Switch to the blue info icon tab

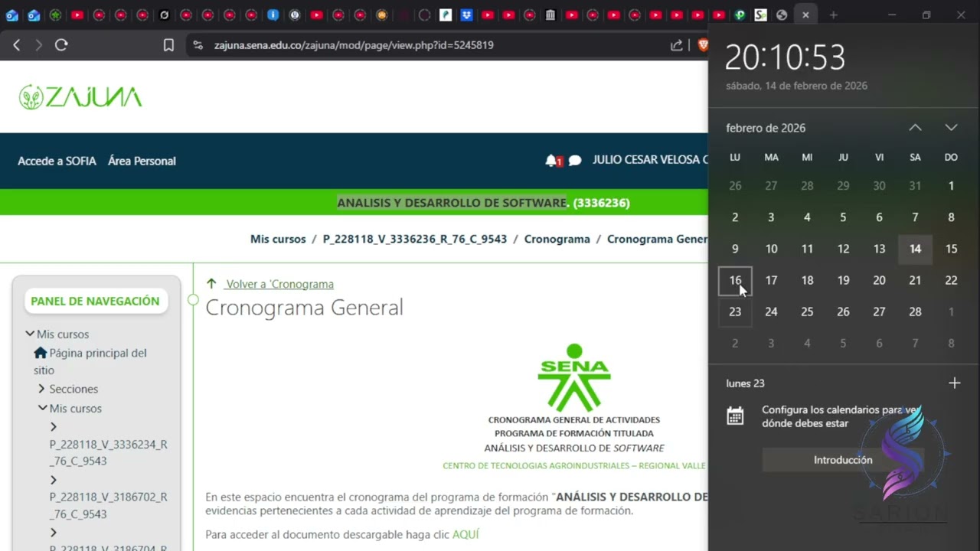click(273, 15)
